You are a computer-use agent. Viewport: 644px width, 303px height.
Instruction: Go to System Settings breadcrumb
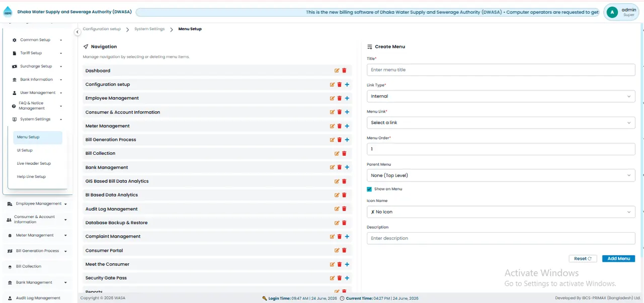click(149, 29)
